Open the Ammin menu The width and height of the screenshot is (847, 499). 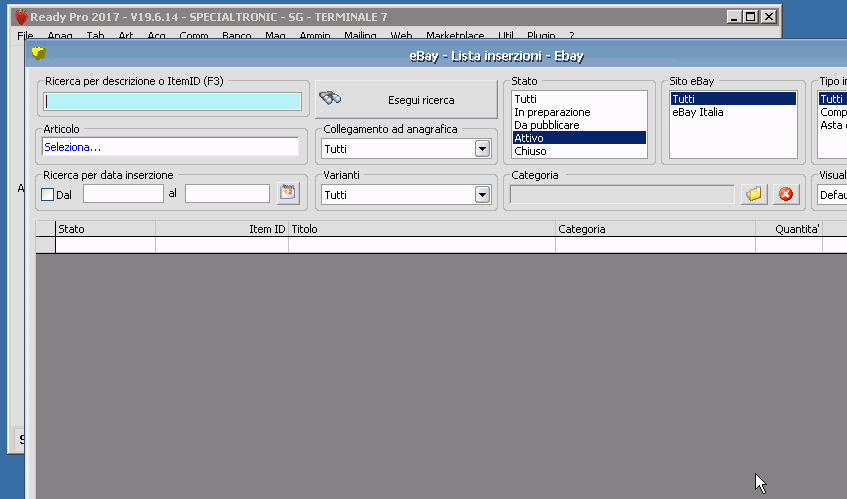click(315, 36)
